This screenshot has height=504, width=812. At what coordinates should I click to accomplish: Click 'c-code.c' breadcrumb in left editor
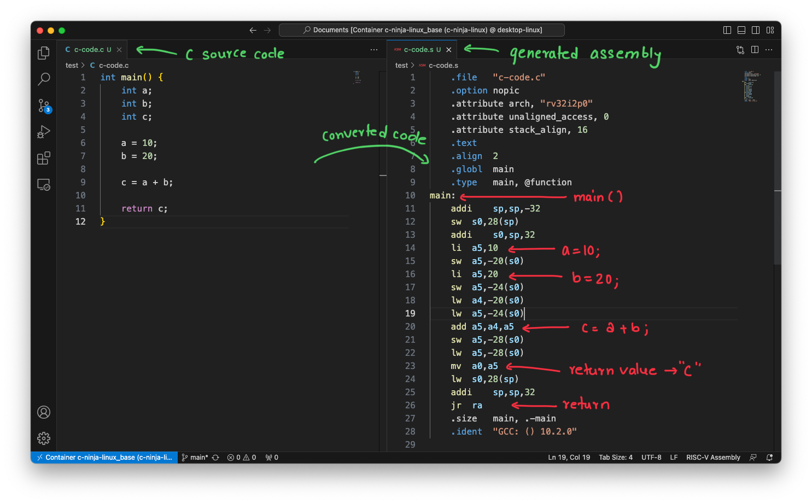tap(114, 66)
